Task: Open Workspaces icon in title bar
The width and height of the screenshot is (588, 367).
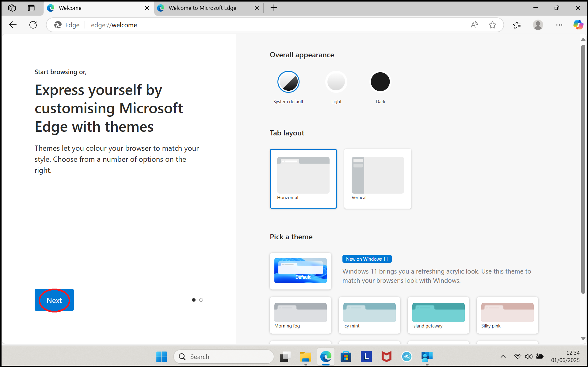Action: coord(12,8)
